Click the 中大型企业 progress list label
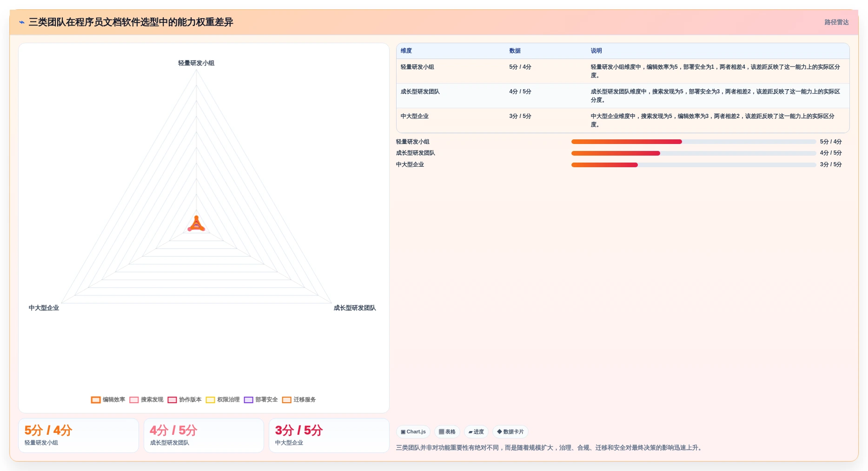 [x=410, y=164]
